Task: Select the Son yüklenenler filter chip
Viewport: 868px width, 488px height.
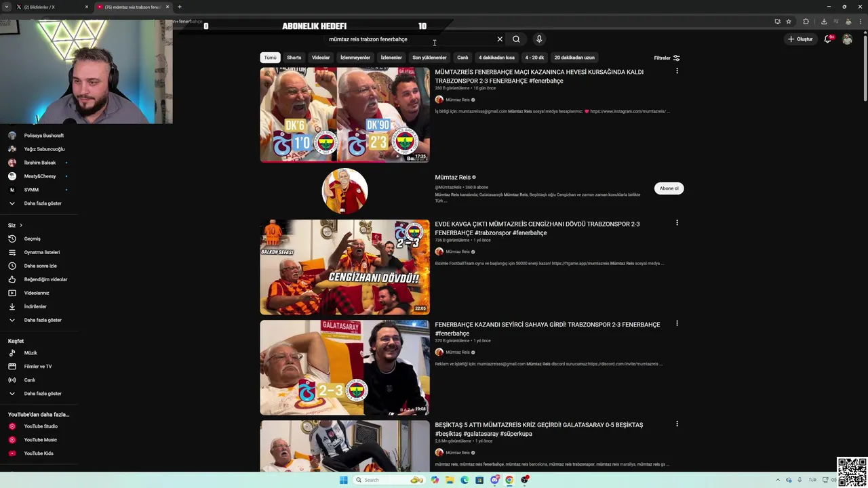Action: 429,58
